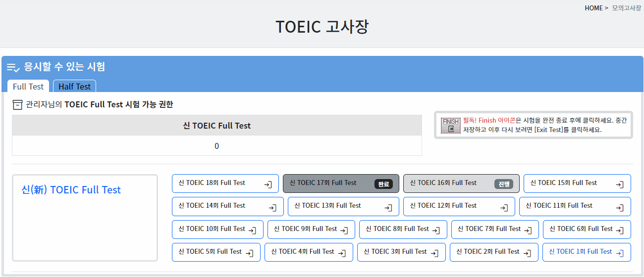
Task: Click the archive icon beside 관리자님
Action: (18, 104)
